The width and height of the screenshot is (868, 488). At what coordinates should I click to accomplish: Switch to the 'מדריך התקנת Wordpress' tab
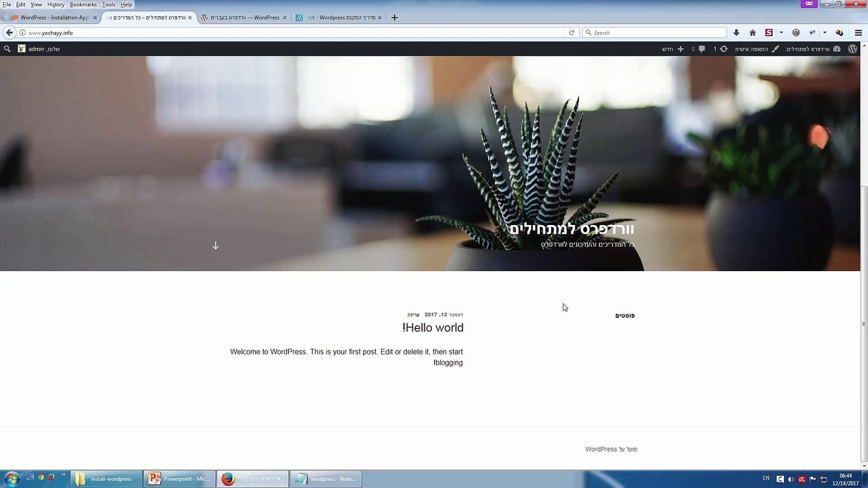point(339,18)
